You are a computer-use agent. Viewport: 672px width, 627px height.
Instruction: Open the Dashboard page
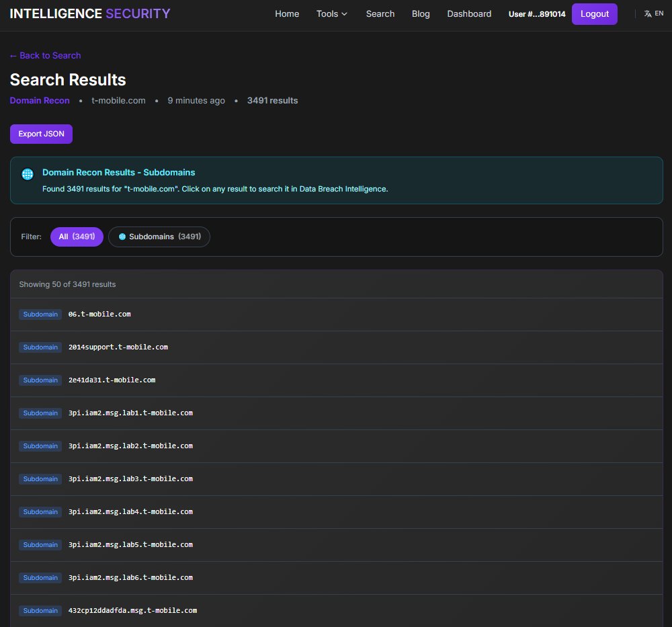point(469,13)
